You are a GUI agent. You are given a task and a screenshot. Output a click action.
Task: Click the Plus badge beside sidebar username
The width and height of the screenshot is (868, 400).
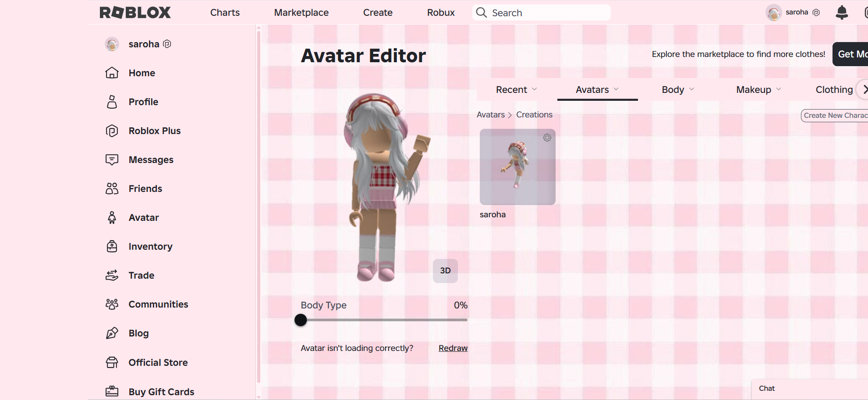click(x=167, y=44)
